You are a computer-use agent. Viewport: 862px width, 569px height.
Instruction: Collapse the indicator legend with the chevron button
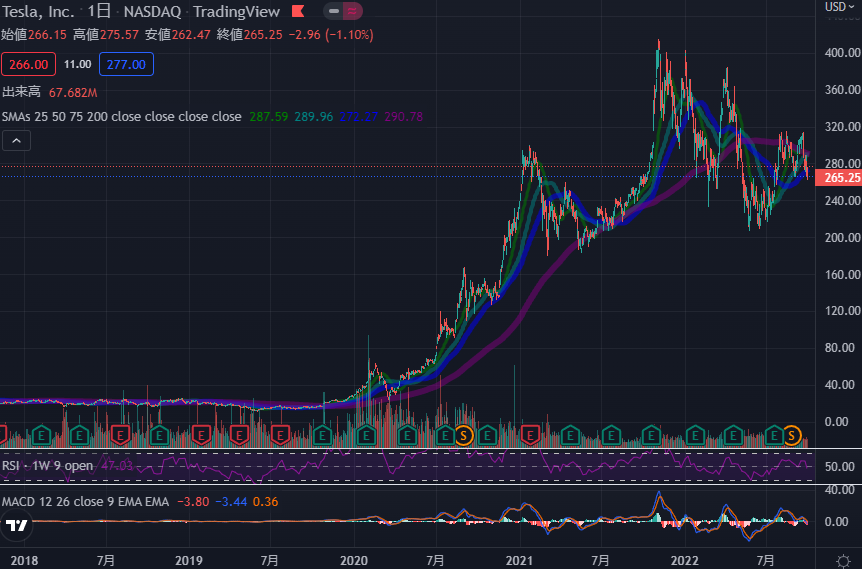click(x=16, y=141)
